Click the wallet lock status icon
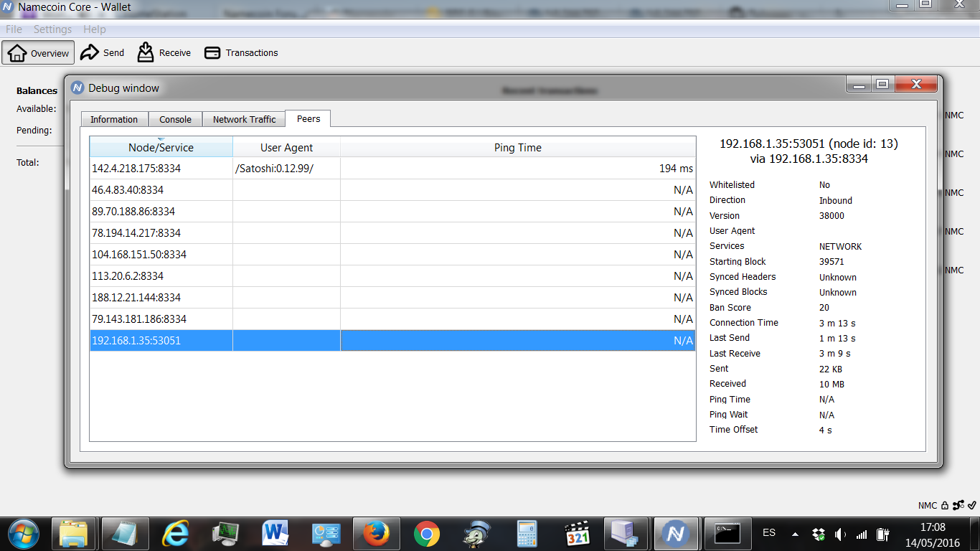 (x=945, y=505)
